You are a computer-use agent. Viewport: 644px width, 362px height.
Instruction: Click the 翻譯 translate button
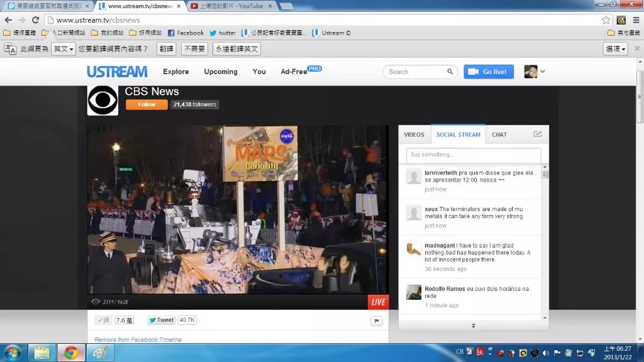click(x=166, y=49)
